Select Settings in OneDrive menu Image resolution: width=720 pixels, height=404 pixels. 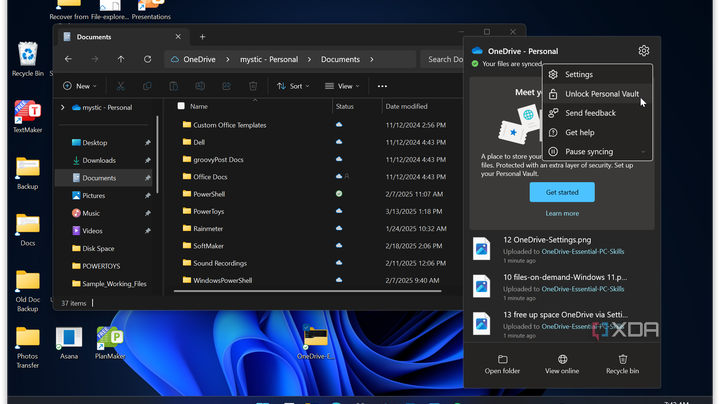pyautogui.click(x=597, y=74)
